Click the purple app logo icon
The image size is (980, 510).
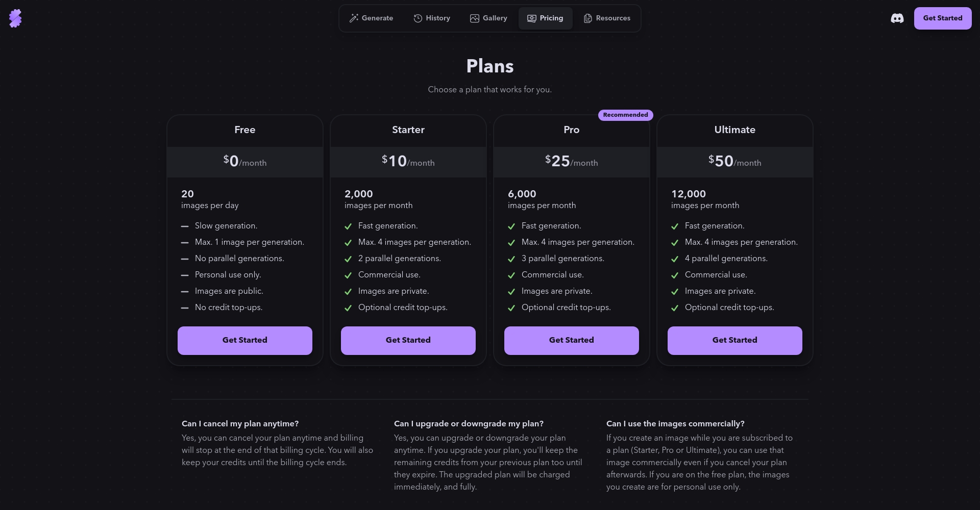point(15,18)
